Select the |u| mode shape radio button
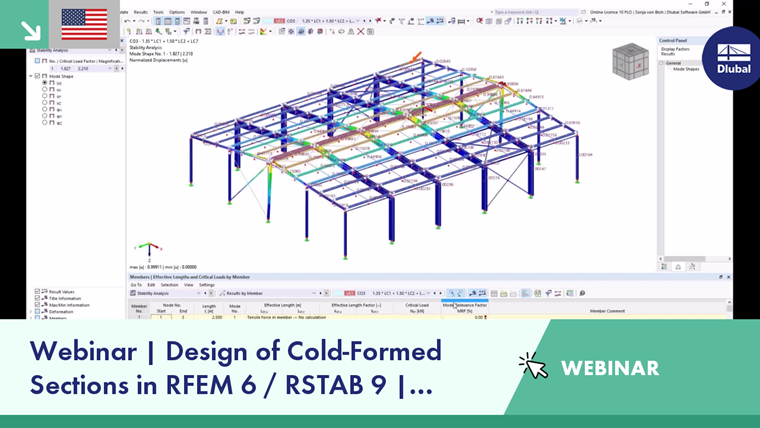 click(45, 83)
